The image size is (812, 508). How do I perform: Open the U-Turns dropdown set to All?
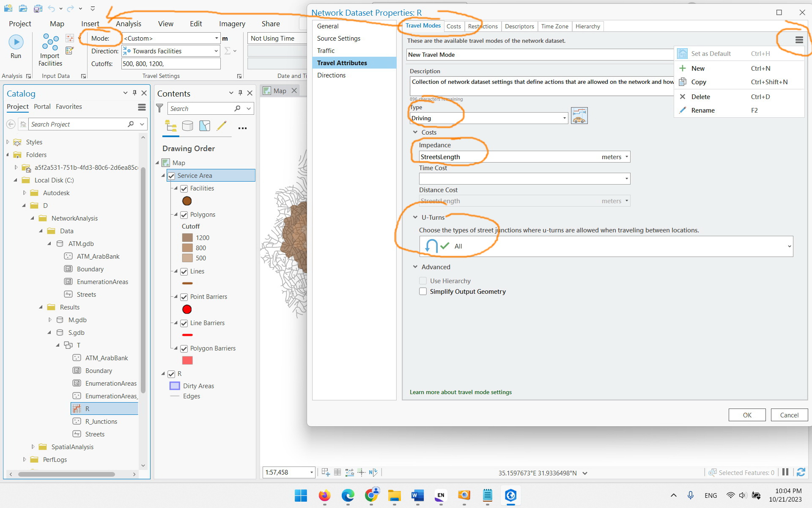click(789, 246)
